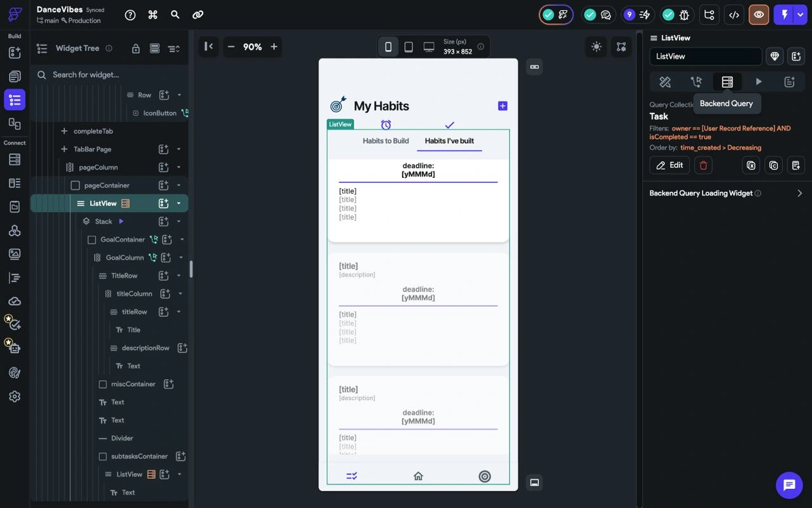Screen dimensions: 812x508
Task: Click Habits to Build tab in canvas
Action: click(386, 141)
